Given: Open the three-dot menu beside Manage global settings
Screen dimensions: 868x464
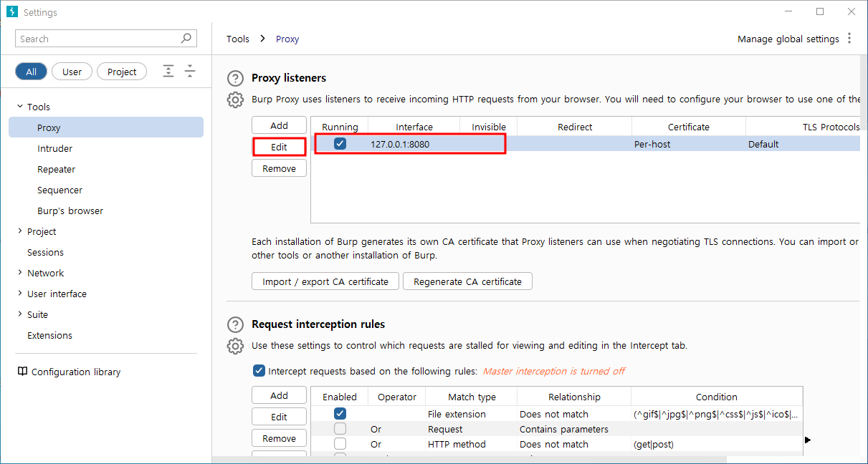Looking at the screenshot, I should click(849, 39).
